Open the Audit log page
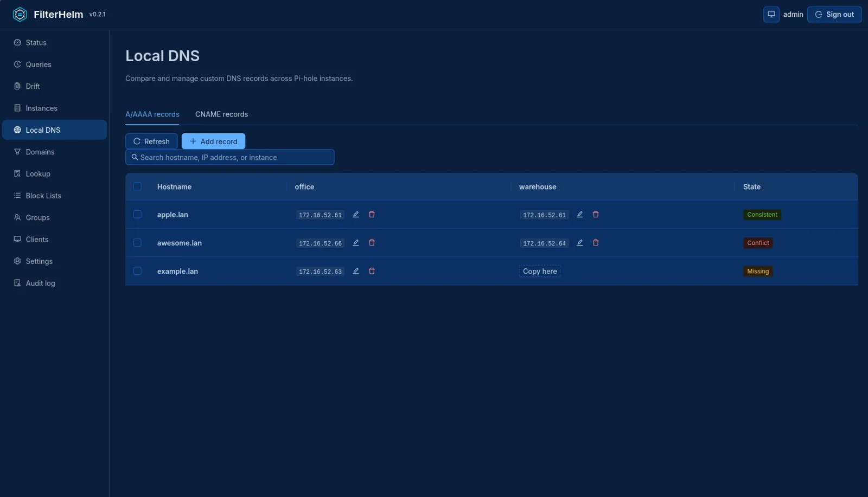868x497 pixels. pos(54,283)
